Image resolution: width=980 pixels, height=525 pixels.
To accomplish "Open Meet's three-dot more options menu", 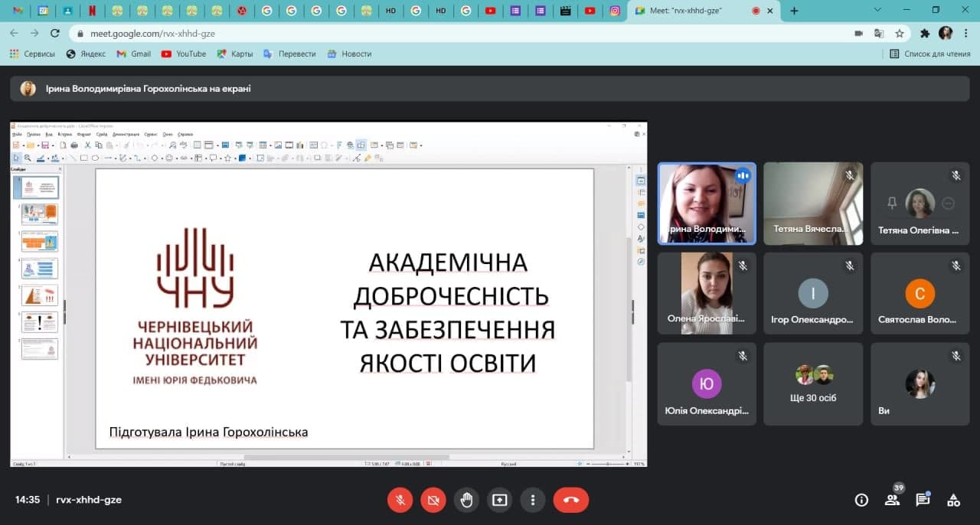I will click(533, 500).
